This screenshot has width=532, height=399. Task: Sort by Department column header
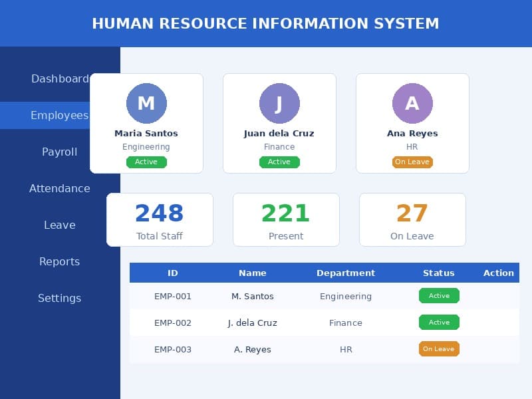pyautogui.click(x=346, y=273)
